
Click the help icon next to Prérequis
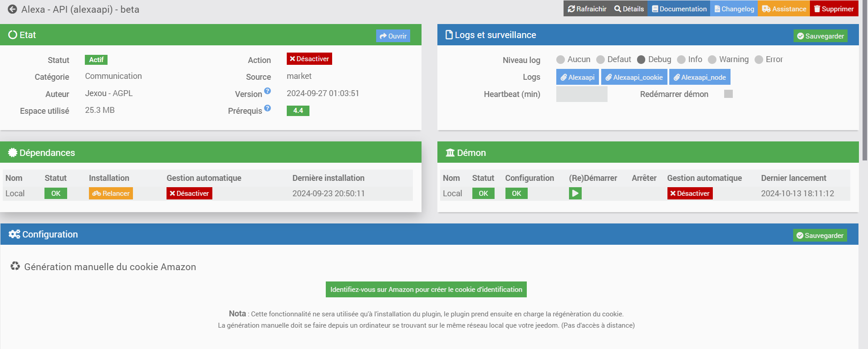click(268, 108)
